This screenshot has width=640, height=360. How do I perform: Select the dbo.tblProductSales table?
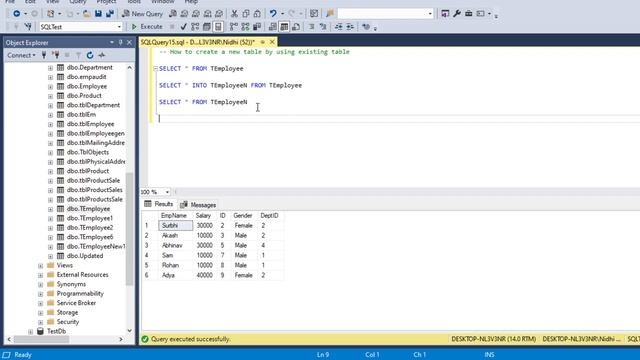[x=95, y=190]
